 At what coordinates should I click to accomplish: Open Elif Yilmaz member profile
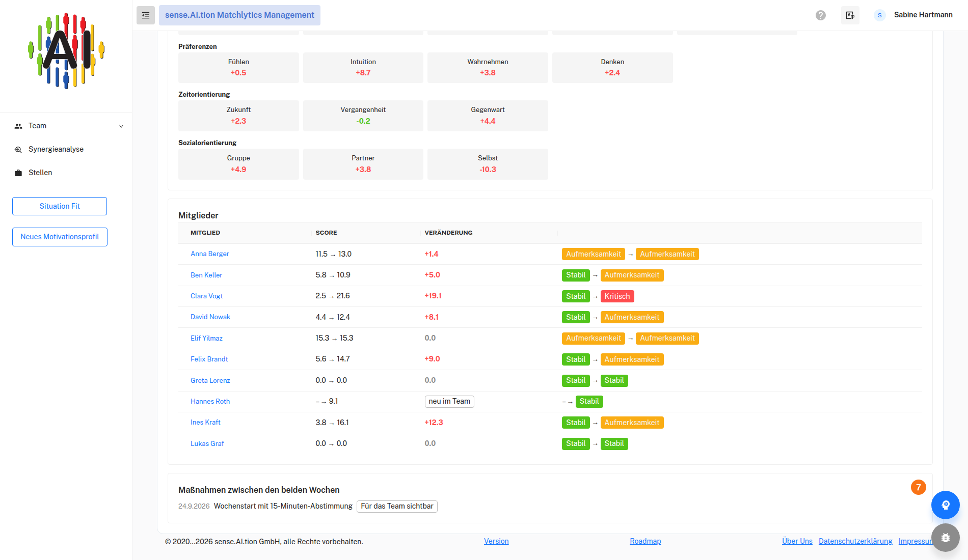point(206,338)
